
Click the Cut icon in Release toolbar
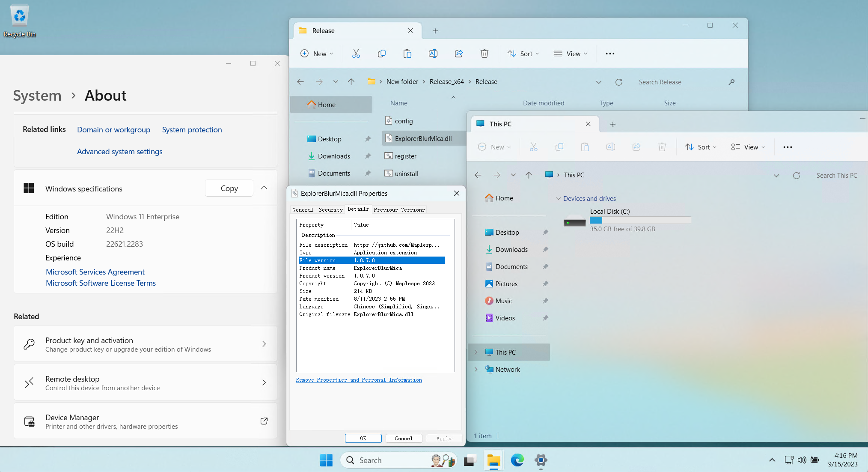(x=356, y=54)
